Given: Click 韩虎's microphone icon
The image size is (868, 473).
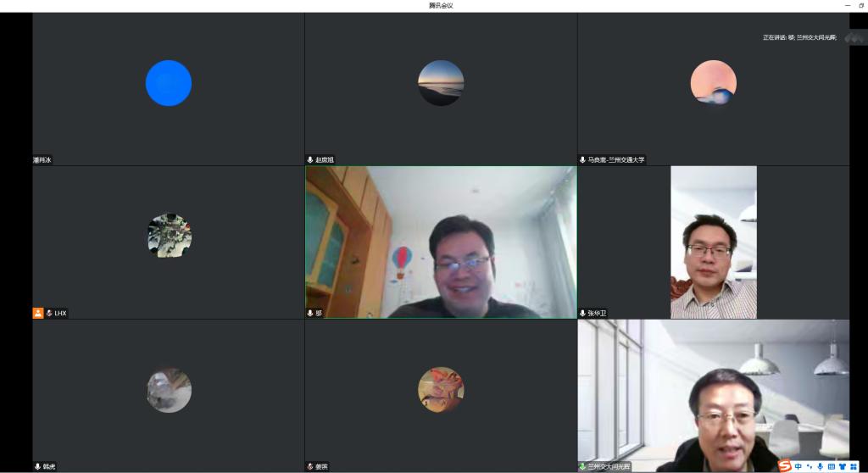Looking at the screenshot, I should (x=37, y=466).
